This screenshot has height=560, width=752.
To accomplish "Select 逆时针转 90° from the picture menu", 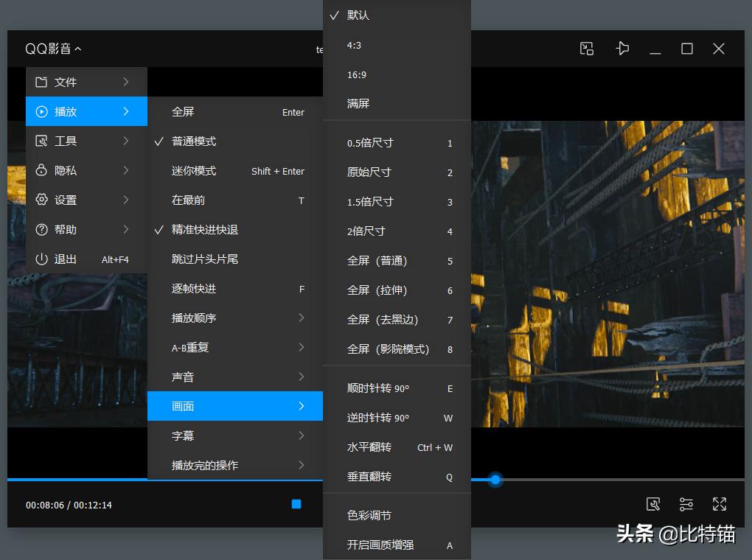I will tap(379, 417).
